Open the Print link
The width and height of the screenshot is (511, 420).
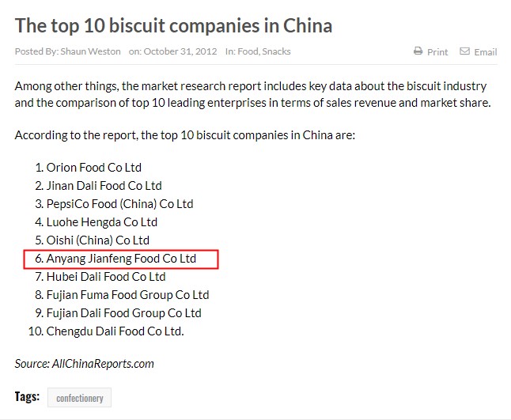437,52
